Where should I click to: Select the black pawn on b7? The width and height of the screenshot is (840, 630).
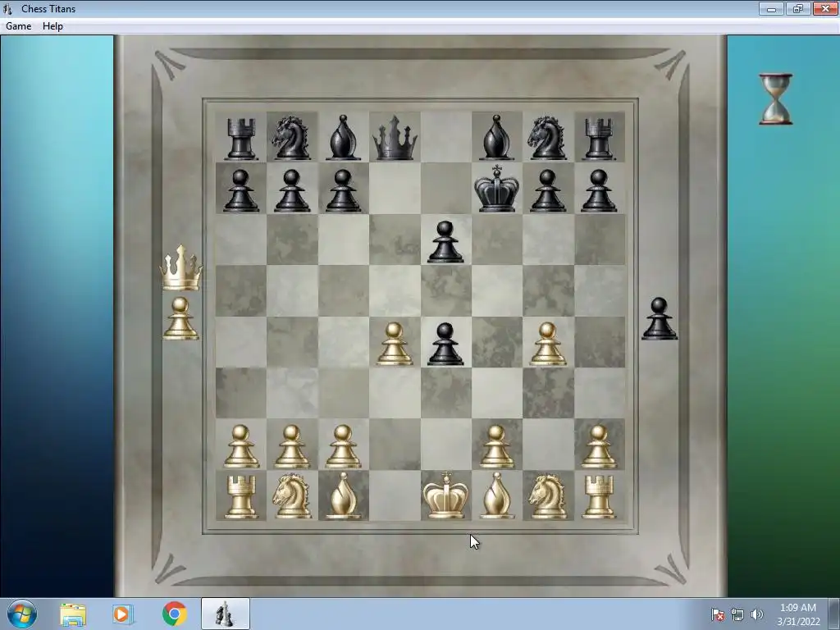tap(291, 190)
